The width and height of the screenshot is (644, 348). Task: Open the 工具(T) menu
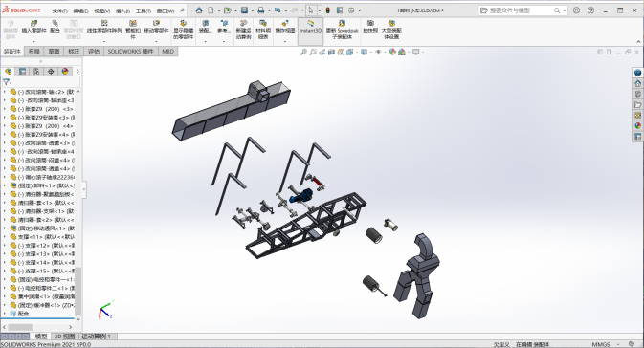pos(144,11)
